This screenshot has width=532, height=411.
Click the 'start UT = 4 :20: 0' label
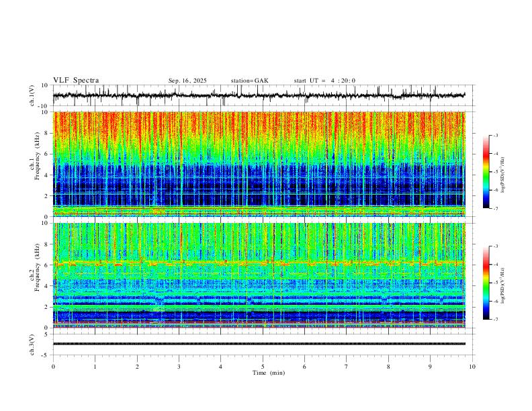324,81
